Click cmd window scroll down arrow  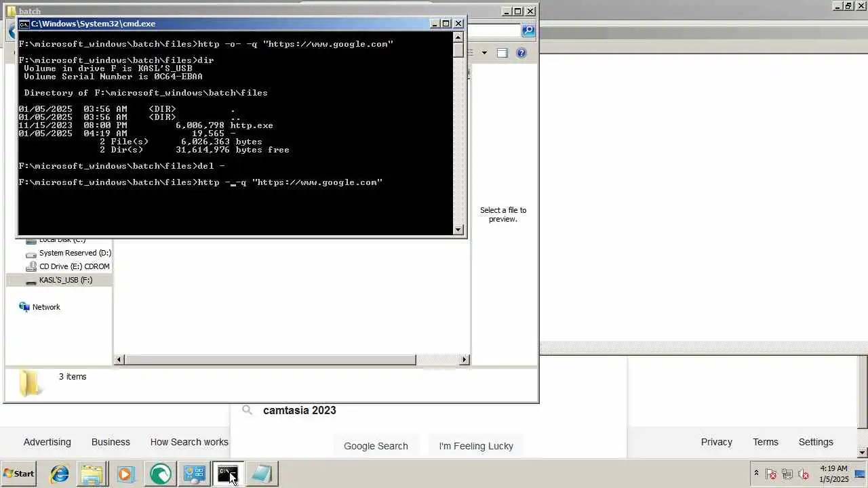(x=458, y=230)
